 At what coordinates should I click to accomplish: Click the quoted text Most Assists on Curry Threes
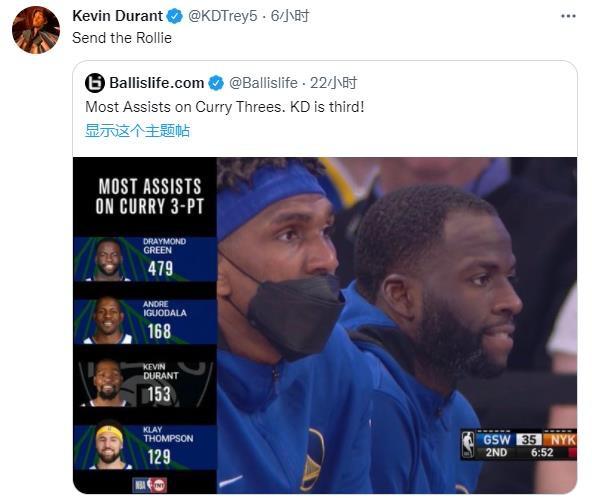184,107
